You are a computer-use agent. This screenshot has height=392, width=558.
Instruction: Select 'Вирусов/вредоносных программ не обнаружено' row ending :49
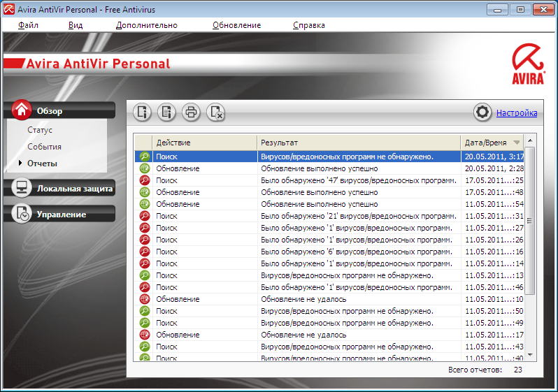pos(329,323)
